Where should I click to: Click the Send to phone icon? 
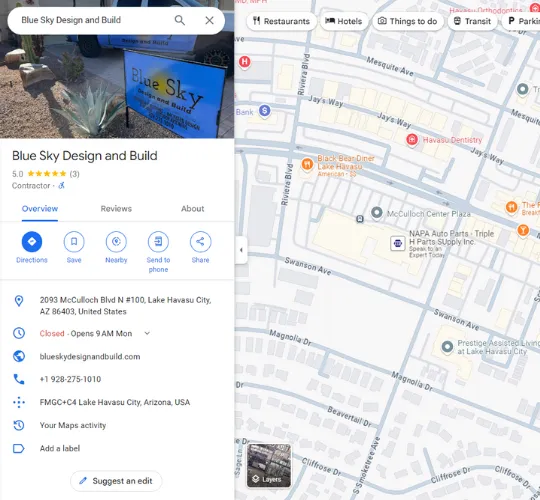pyautogui.click(x=158, y=242)
